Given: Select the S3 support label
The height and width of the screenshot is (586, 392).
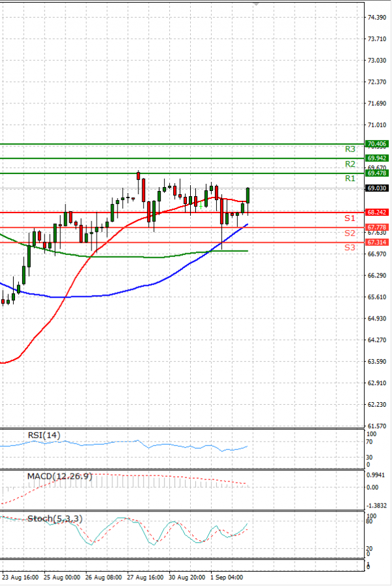Looking at the screenshot, I should coord(350,247).
